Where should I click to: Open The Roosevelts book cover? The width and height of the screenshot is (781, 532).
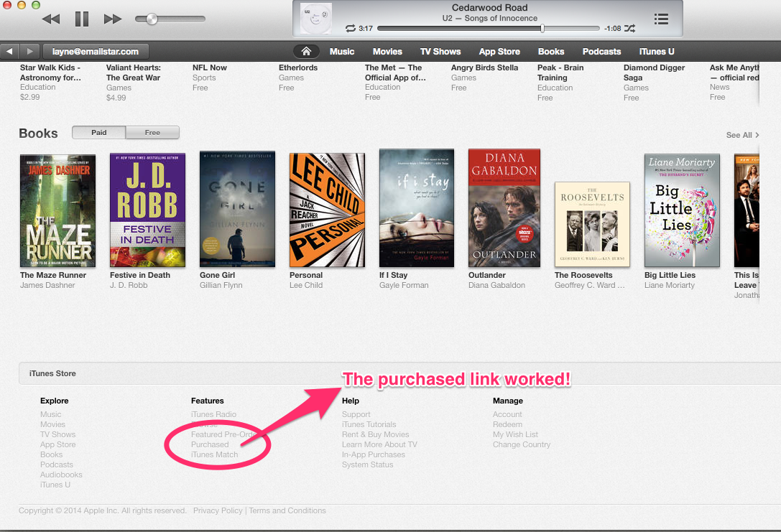pyautogui.click(x=592, y=225)
